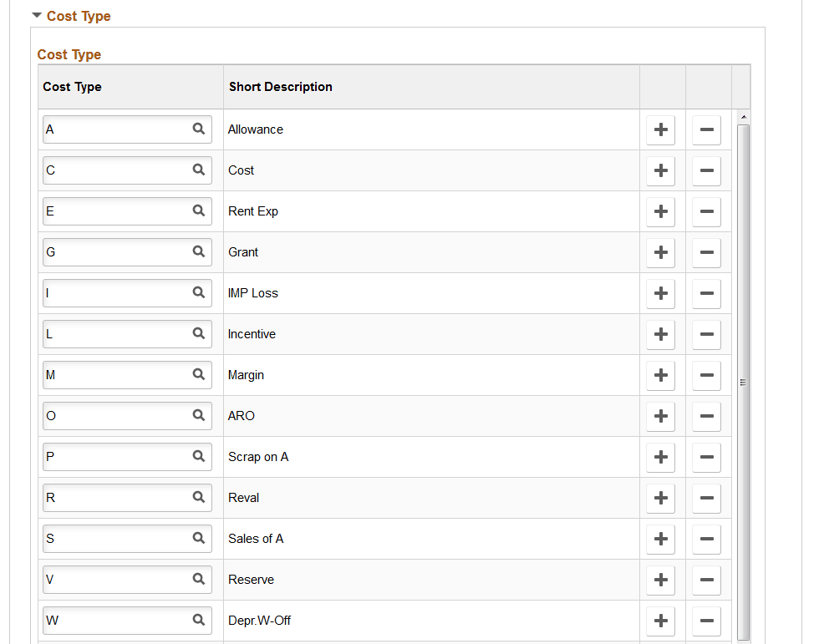Collapse the Cost Type section arrow

tap(36, 16)
